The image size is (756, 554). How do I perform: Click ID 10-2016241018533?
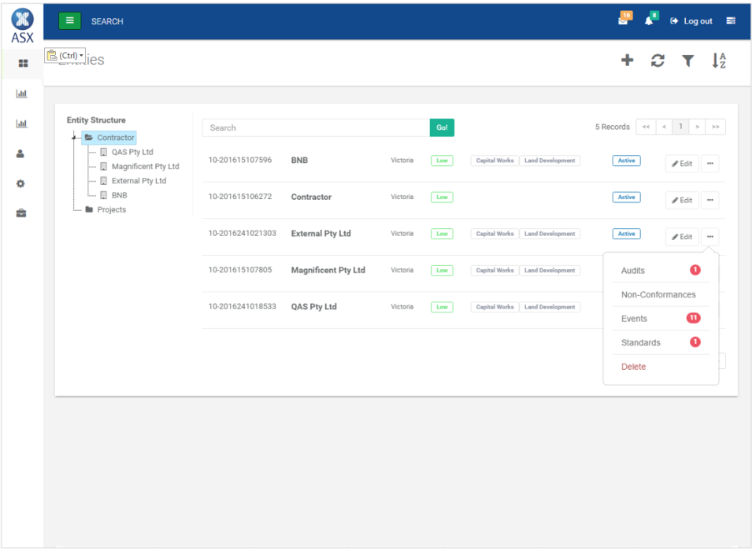tap(242, 306)
